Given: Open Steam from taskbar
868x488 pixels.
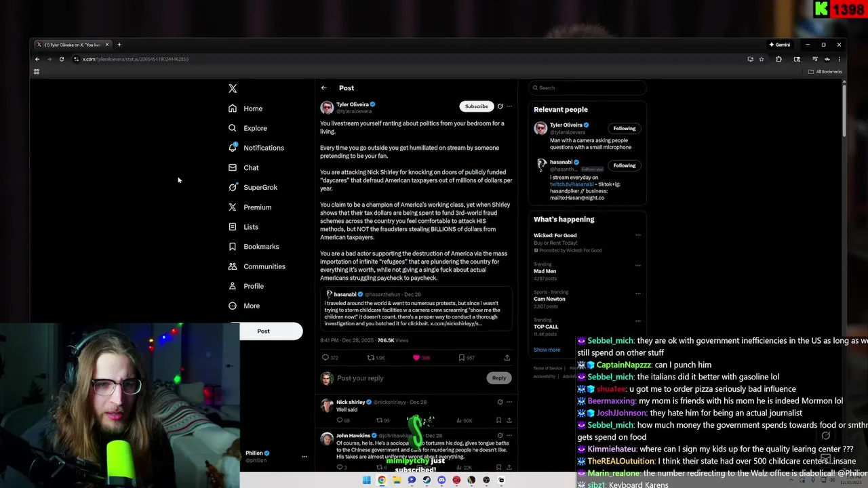Looking at the screenshot, I should click(x=427, y=480).
